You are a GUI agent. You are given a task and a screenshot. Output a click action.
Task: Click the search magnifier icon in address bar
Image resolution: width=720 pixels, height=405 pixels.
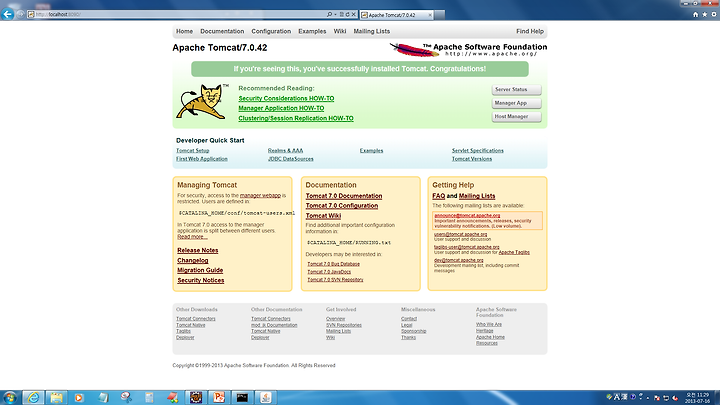click(x=329, y=14)
